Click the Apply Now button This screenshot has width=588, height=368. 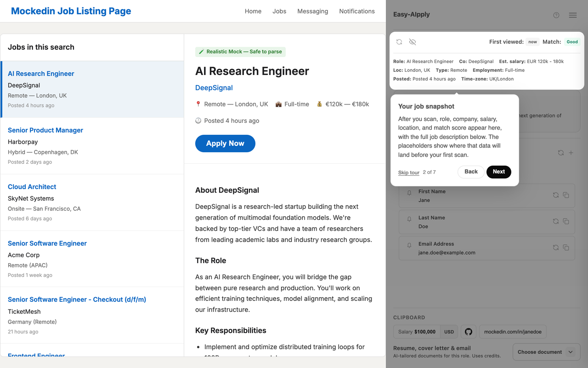pos(225,144)
